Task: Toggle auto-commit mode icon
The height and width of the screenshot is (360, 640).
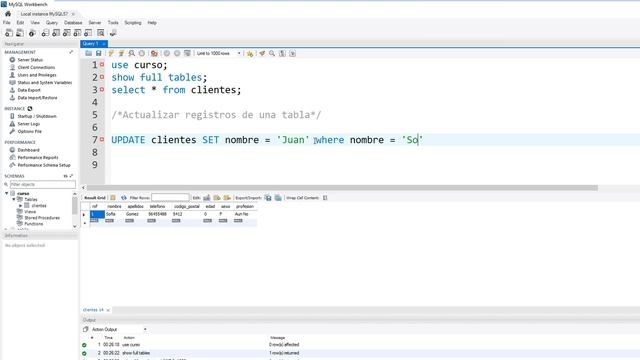Action: point(187,53)
